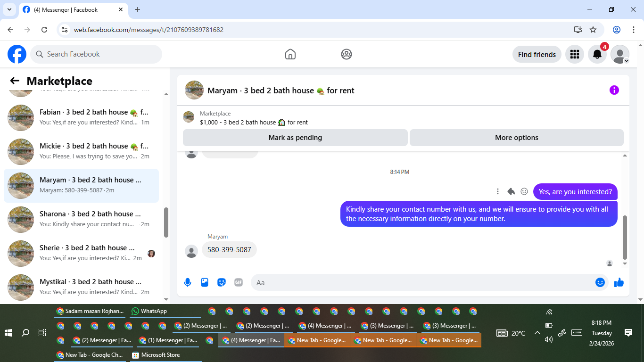Click Maryam header profile picture
The height and width of the screenshot is (362, 644).
pyautogui.click(x=194, y=90)
